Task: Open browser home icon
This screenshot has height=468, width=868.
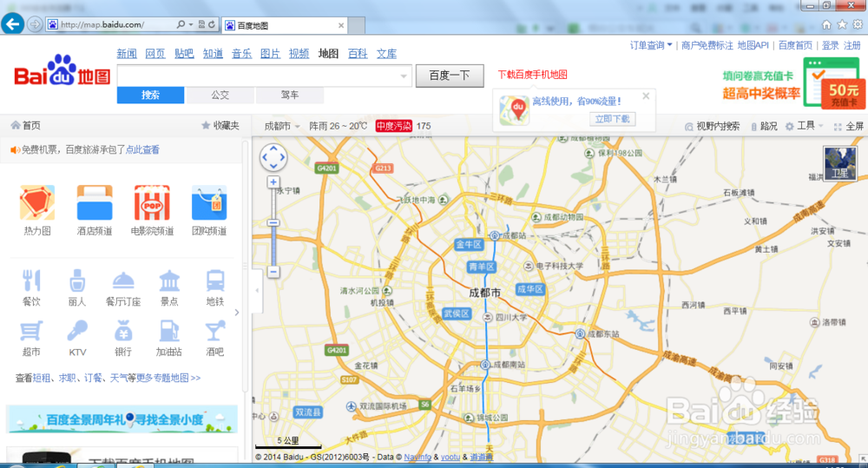Action: coord(826,24)
